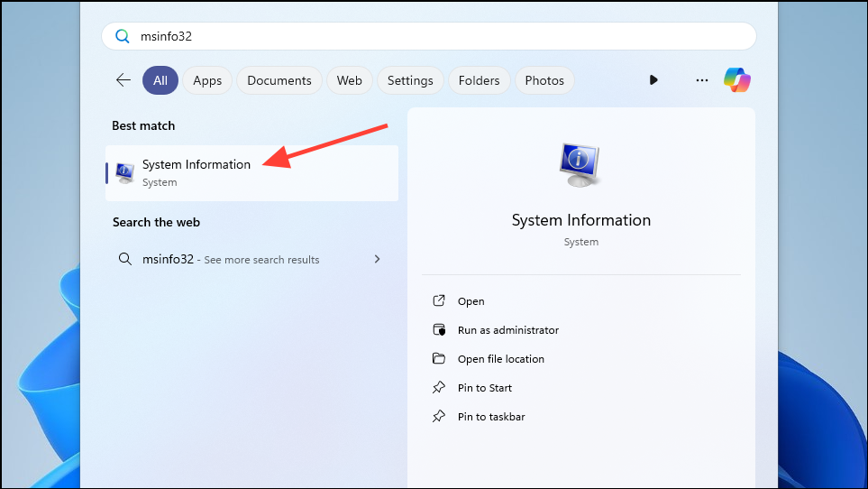The image size is (868, 489).
Task: Switch to the Folders filter tab
Action: [x=479, y=80]
